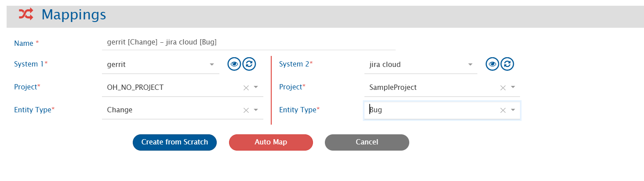Refresh System 2 jira cloud sync icon
Screen dimensions: 644x181
click(507, 64)
